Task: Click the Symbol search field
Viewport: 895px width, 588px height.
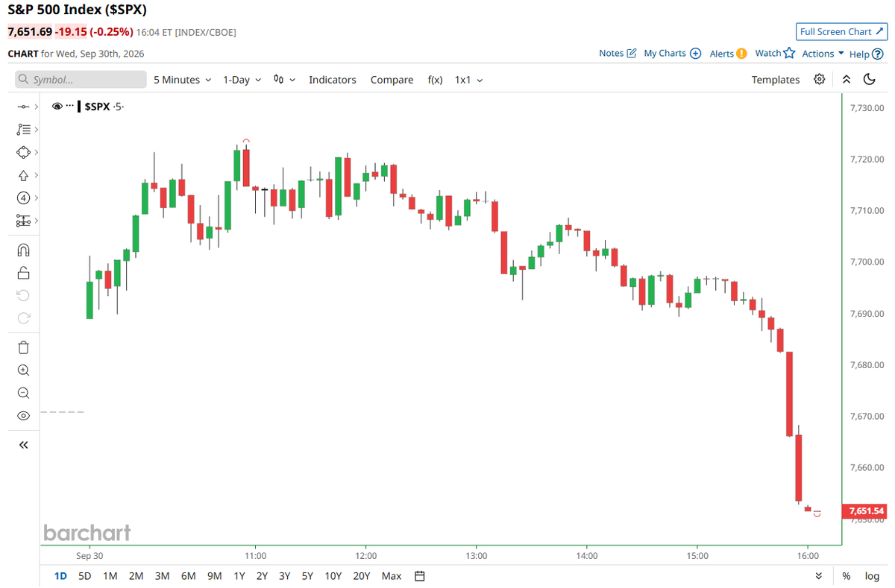Action: coord(81,80)
